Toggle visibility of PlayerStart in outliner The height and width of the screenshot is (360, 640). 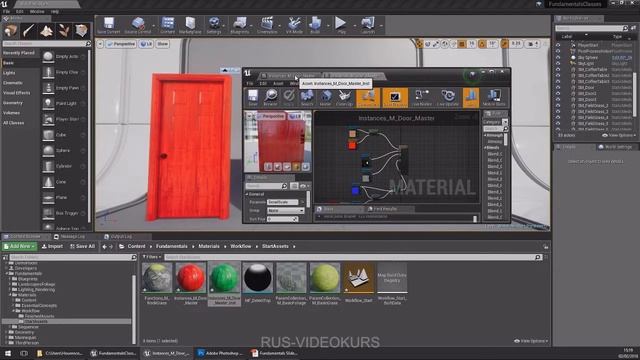[x=558, y=45]
